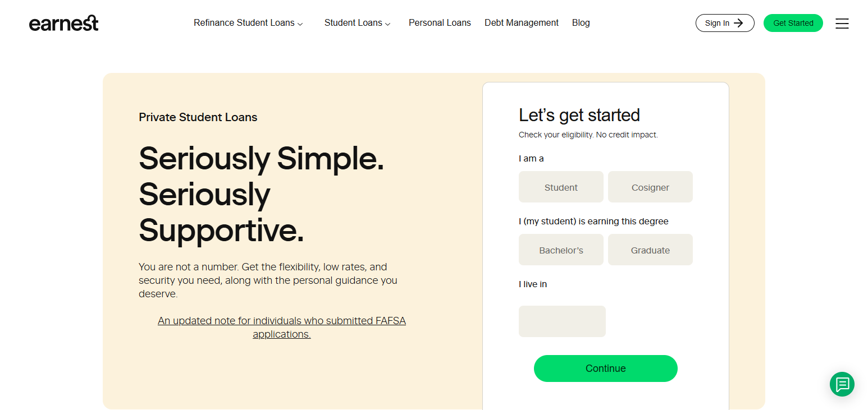Expand Refinance Student Loans menu

248,23
